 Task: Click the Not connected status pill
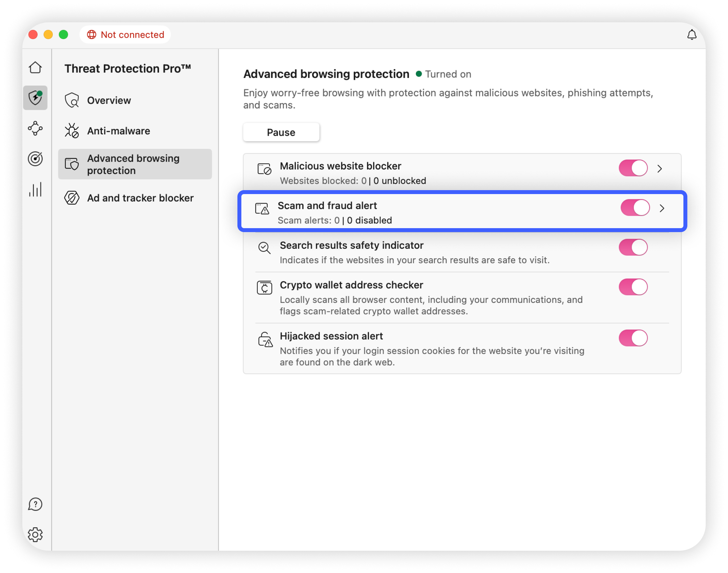pos(125,34)
